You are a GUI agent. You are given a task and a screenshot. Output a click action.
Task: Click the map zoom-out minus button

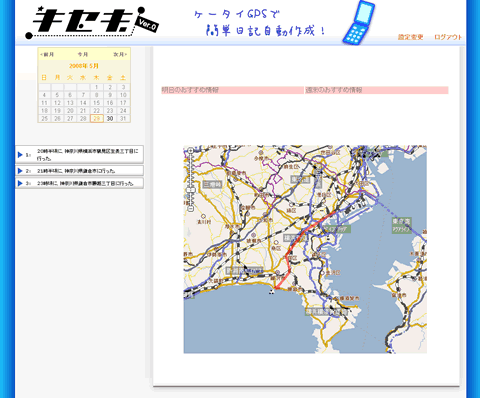(190, 209)
